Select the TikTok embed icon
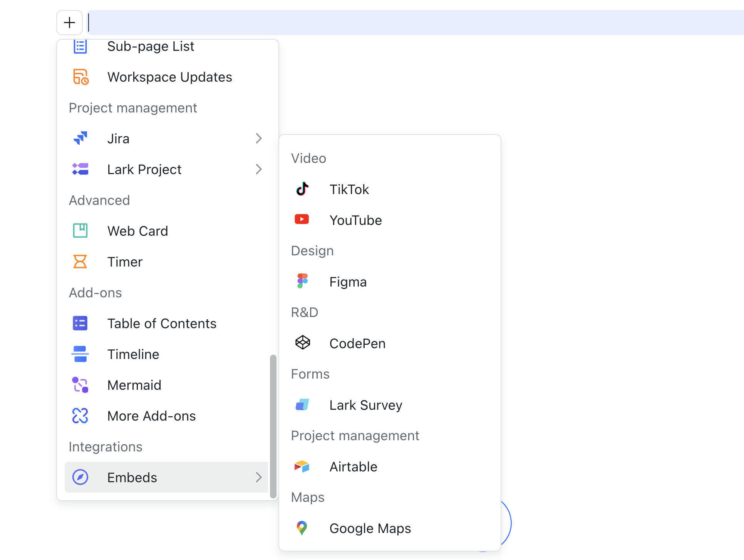Image resolution: width=744 pixels, height=560 pixels. tap(302, 189)
